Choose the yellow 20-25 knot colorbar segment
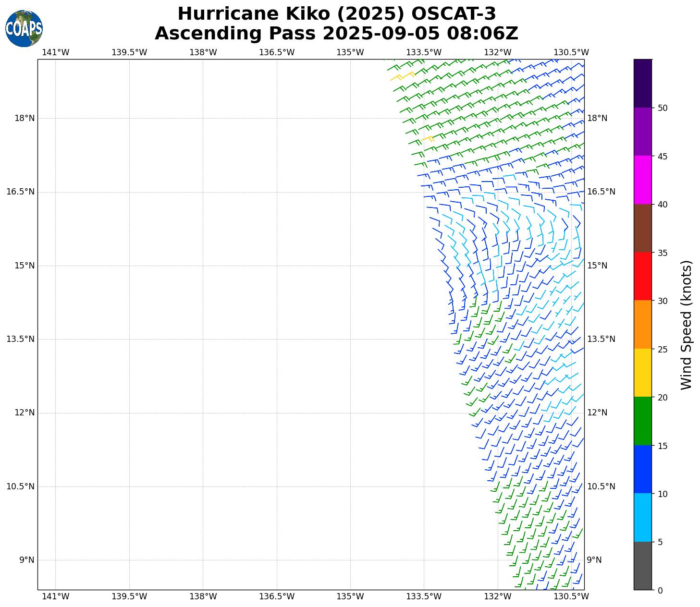 pos(642,373)
